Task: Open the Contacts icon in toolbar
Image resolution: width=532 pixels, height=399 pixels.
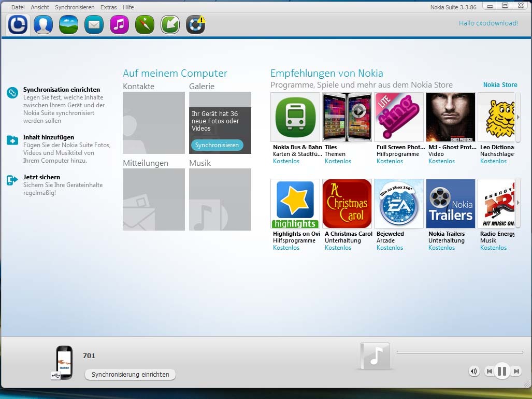Action: [x=43, y=25]
